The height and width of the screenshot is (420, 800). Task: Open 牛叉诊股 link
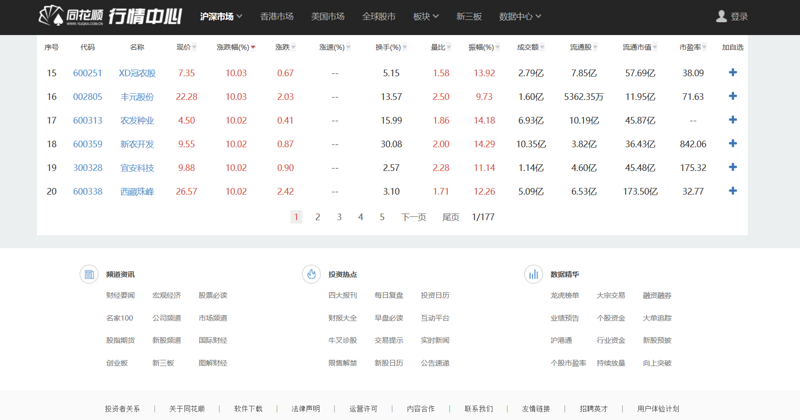[343, 340]
